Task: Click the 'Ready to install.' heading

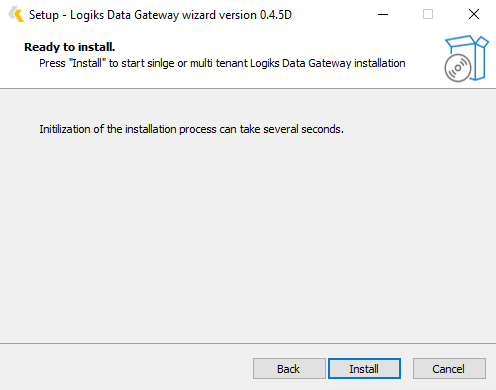Action: pyautogui.click(x=70, y=47)
